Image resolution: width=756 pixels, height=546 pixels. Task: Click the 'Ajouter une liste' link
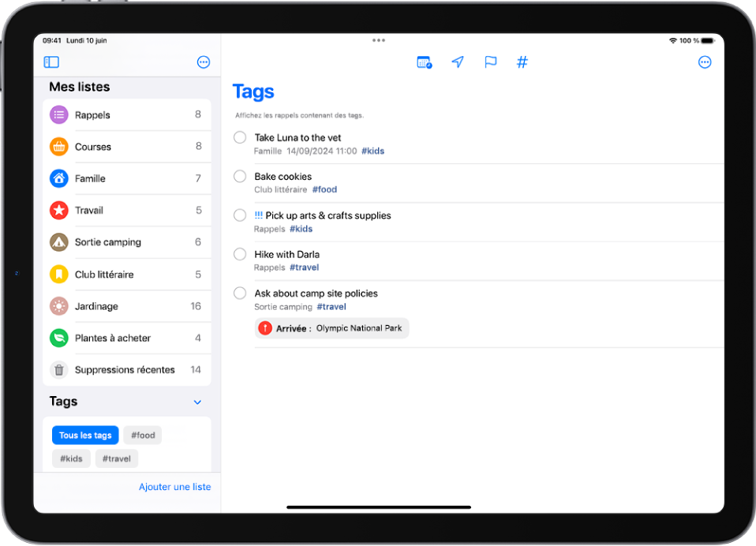[174, 487]
